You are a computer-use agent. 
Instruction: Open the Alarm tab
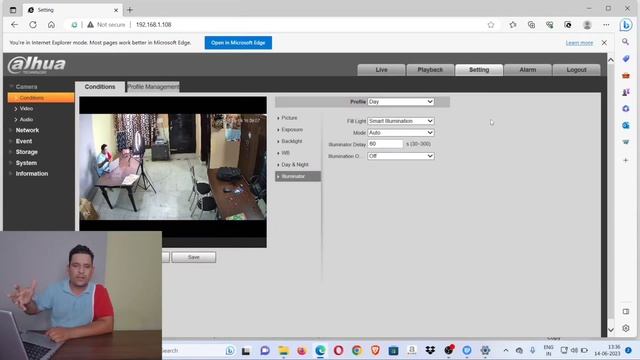[x=527, y=70]
